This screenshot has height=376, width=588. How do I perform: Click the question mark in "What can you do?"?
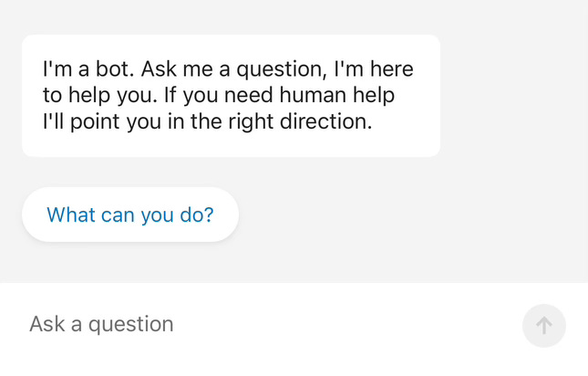[210, 215]
